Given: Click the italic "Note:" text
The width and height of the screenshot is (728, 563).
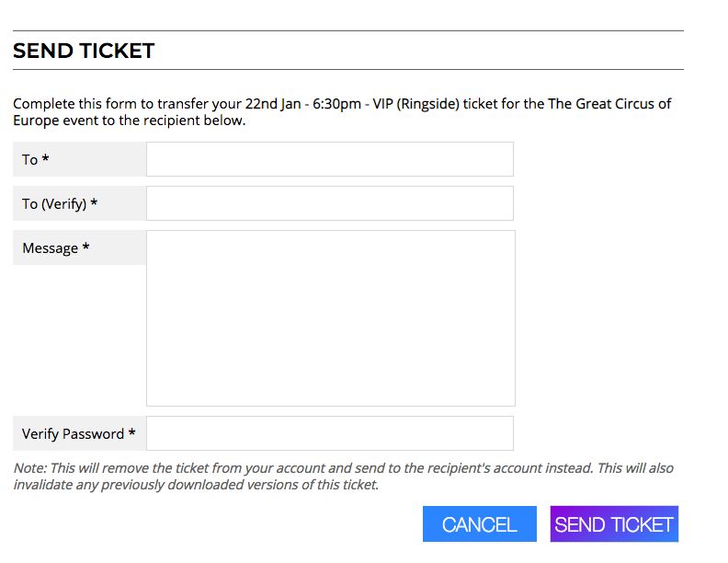Looking at the screenshot, I should pyautogui.click(x=30, y=468).
